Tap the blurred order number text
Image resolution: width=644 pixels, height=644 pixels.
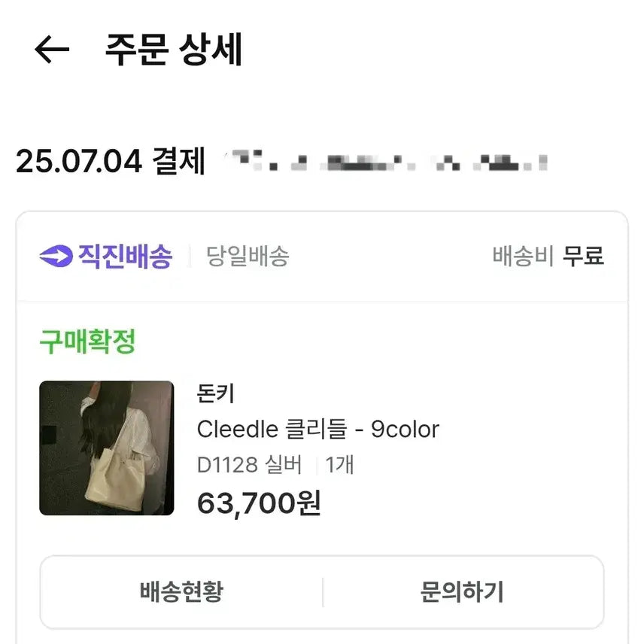[x=387, y=161]
